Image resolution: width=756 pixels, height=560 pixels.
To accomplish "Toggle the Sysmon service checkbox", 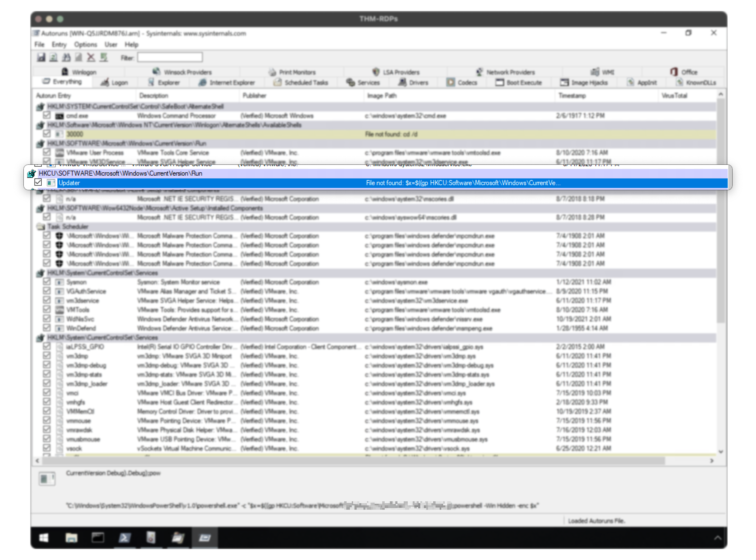I will click(x=47, y=282).
